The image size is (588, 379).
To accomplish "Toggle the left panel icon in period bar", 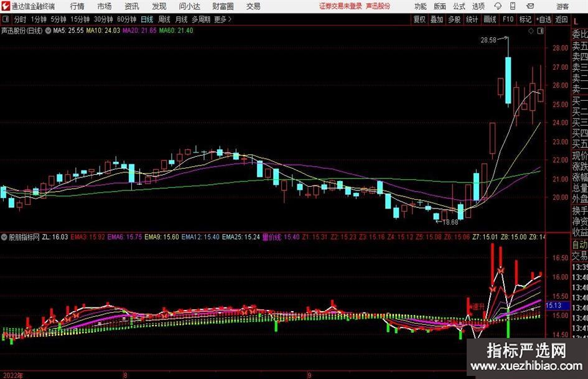I will (x=6, y=19).
